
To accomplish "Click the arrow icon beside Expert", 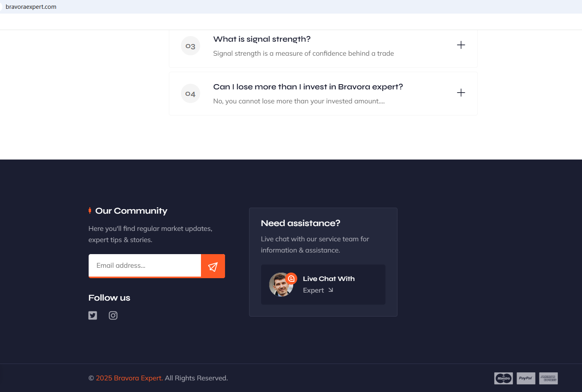I will click(x=331, y=290).
